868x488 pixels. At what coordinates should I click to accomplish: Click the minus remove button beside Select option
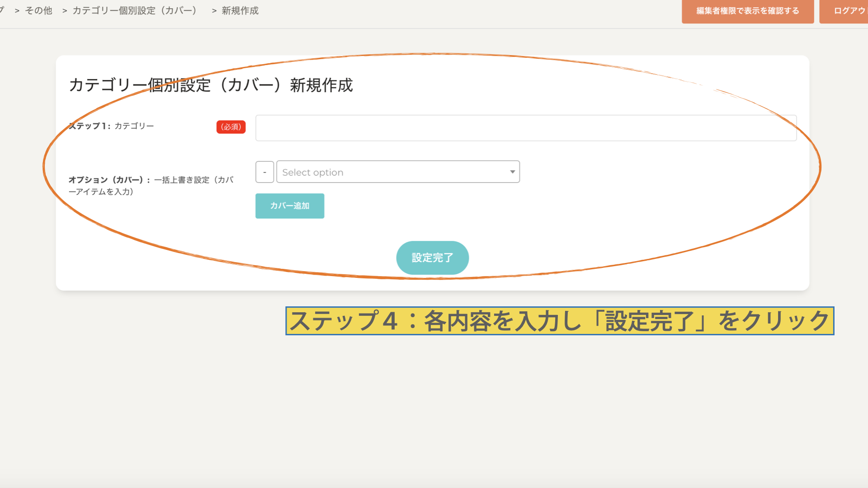click(x=264, y=172)
